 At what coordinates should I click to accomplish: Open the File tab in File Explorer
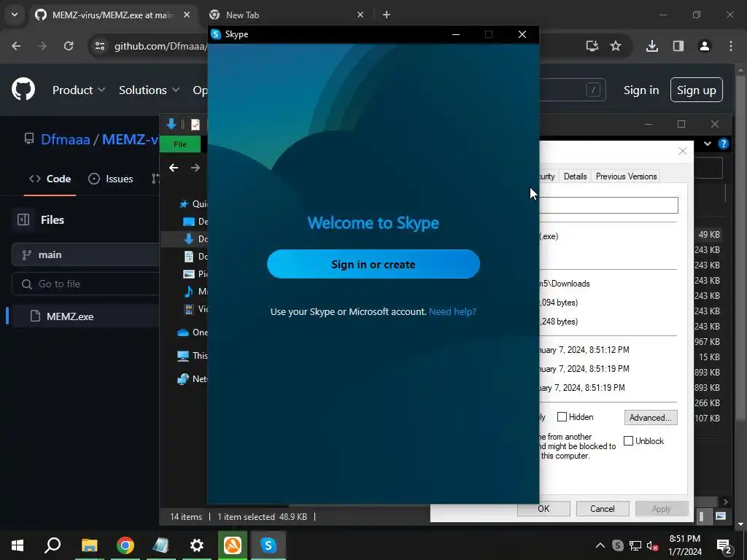(x=180, y=144)
